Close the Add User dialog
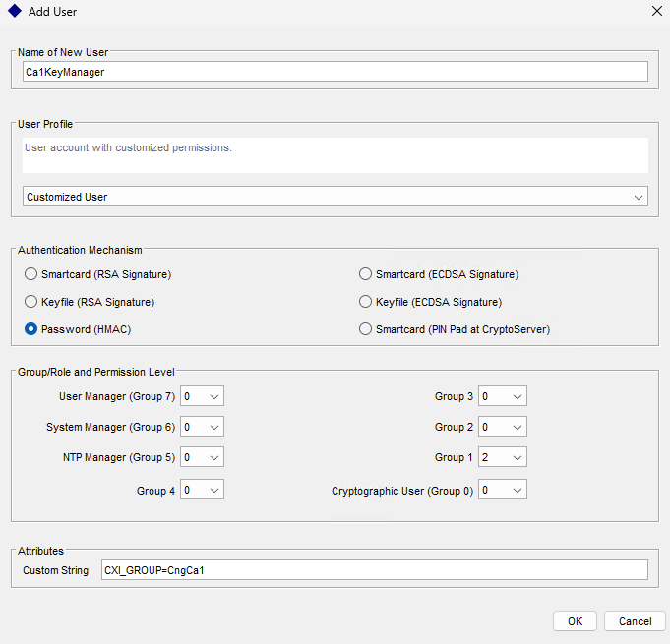Image resolution: width=670 pixels, height=644 pixels. tap(657, 11)
